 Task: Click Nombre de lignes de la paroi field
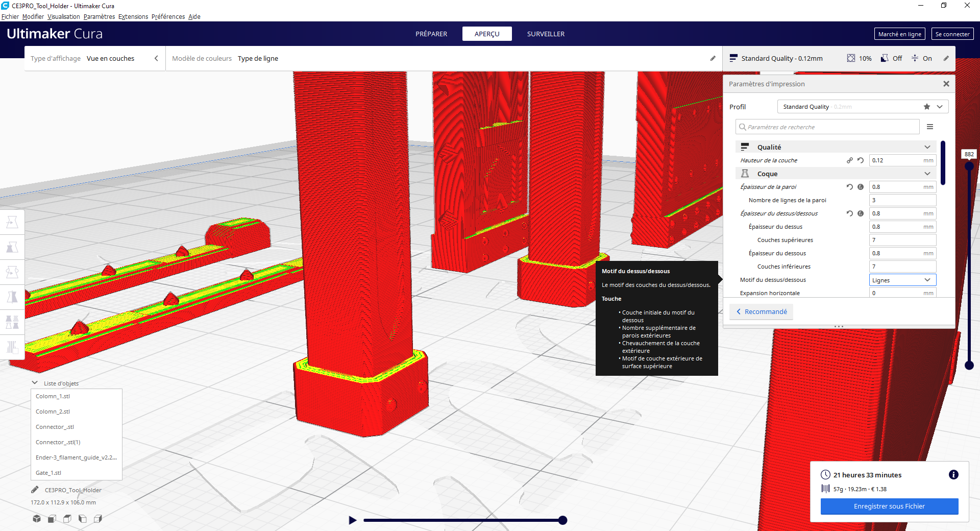[x=902, y=200]
